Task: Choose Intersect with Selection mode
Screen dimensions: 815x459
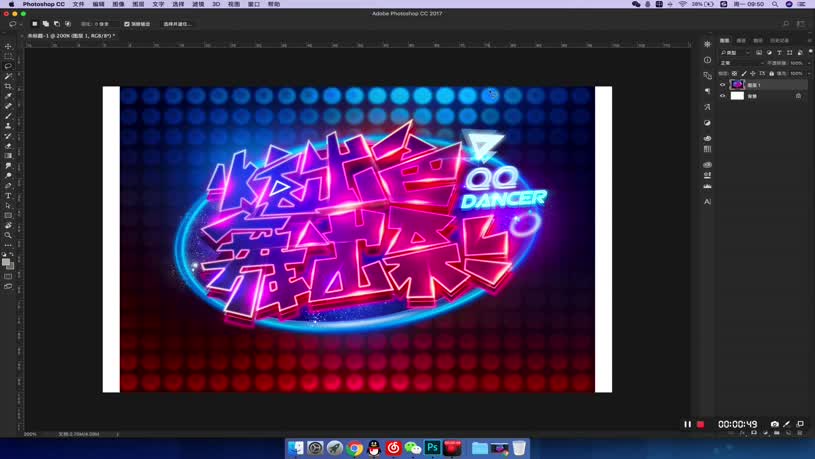Action: (x=68, y=24)
